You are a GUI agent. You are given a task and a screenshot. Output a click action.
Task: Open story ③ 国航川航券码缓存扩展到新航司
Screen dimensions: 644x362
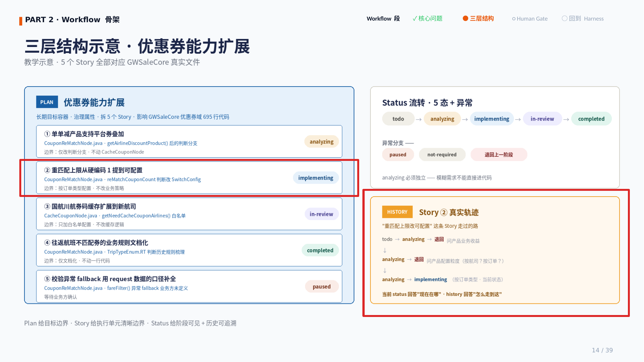tap(189, 214)
